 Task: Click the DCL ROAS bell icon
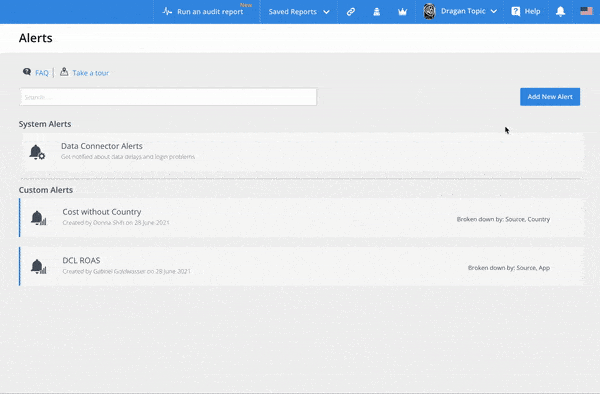(x=38, y=267)
